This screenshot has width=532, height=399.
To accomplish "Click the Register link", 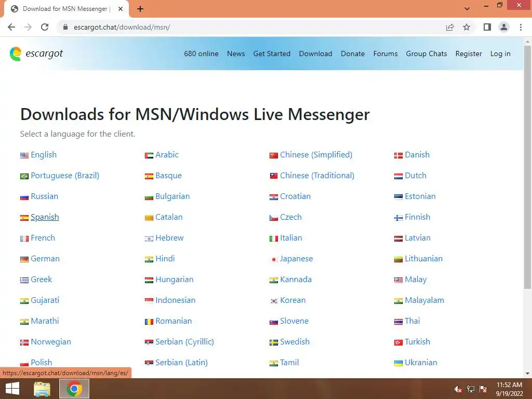I will 469,54.
